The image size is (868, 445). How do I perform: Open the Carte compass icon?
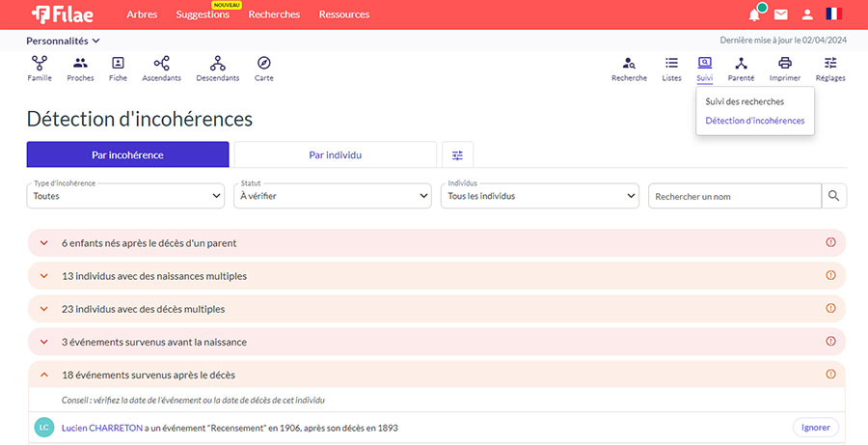pos(263,64)
